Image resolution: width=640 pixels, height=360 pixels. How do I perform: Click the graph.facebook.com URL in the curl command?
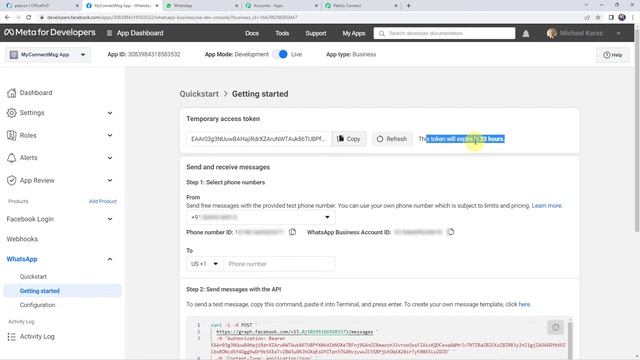[x=294, y=332]
